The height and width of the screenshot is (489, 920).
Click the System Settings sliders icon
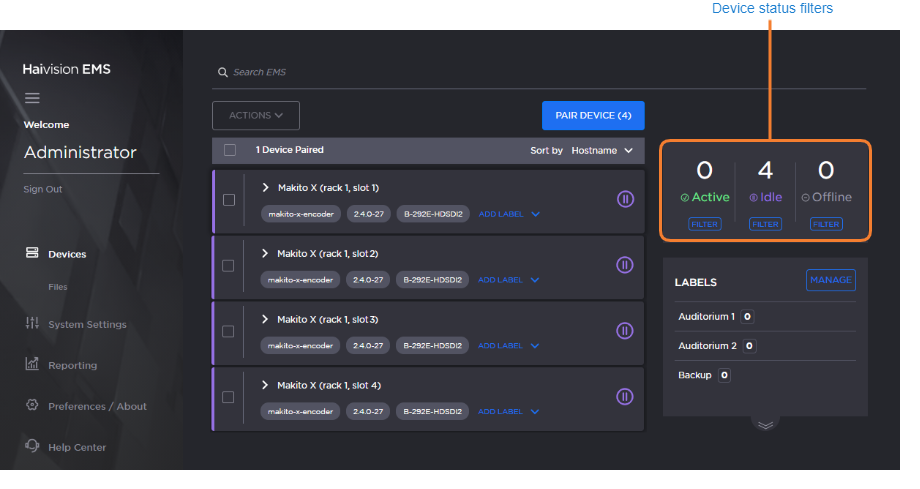[31, 324]
